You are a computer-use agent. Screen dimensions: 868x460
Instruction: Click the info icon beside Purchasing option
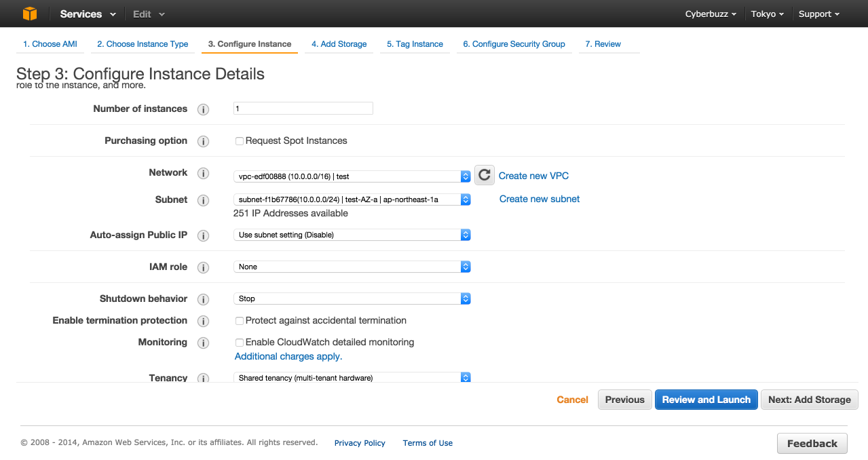coord(203,141)
